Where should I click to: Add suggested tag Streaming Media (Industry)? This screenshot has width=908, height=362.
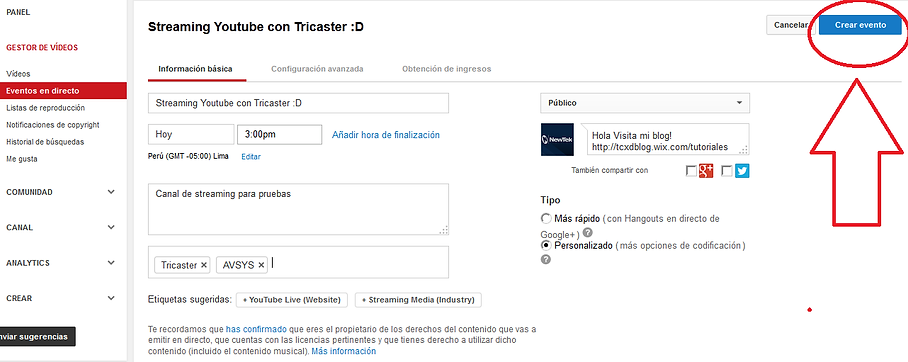click(418, 300)
